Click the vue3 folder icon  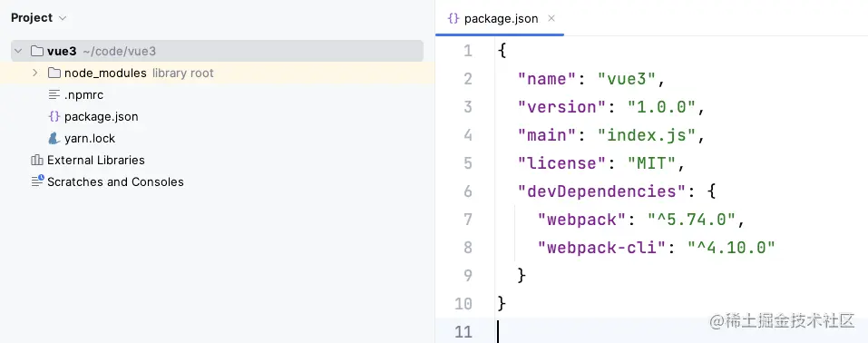[37, 51]
